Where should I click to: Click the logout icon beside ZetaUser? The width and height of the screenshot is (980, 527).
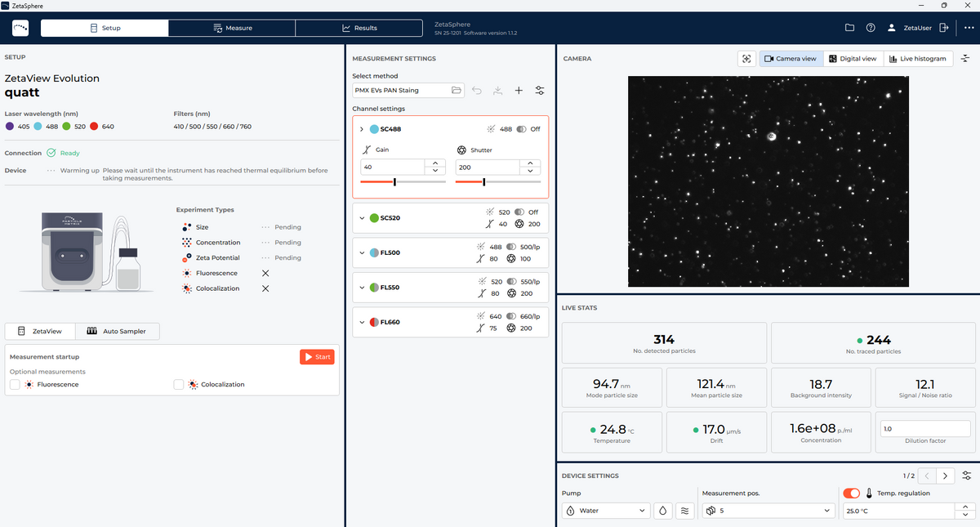[x=944, y=28]
